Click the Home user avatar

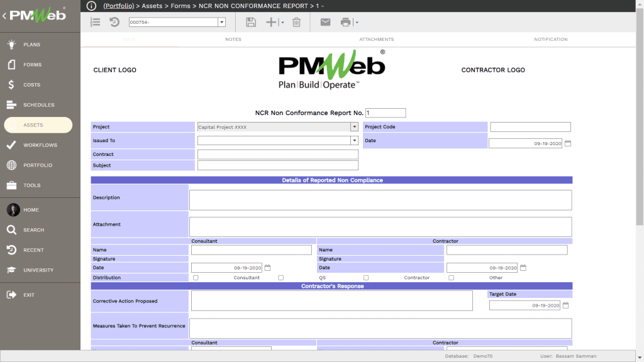point(13,210)
